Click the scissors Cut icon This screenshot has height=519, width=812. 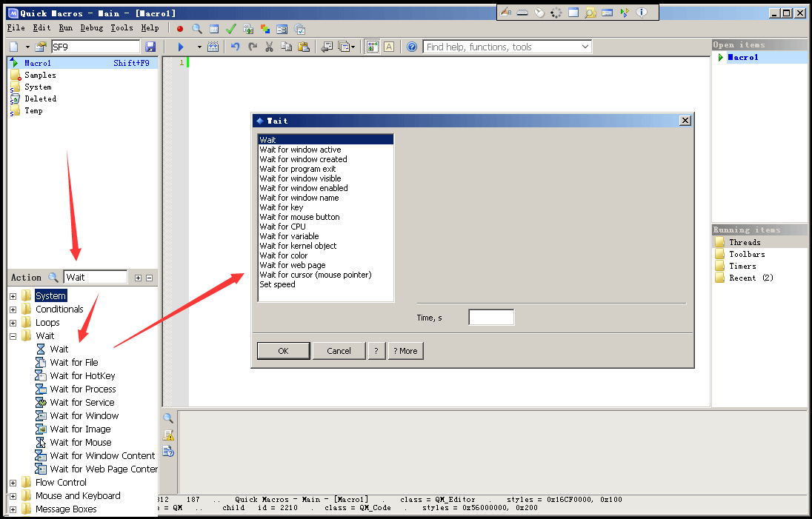270,47
